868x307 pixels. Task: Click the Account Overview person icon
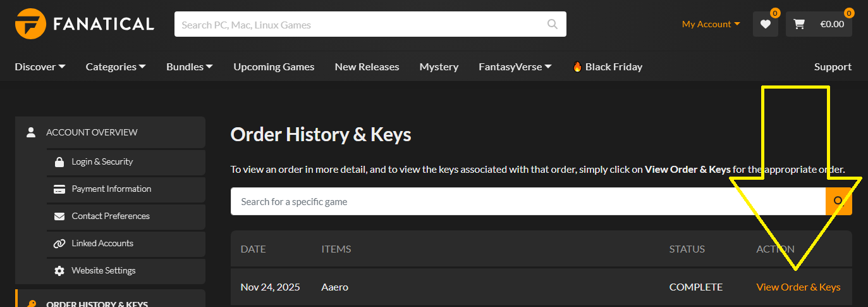click(x=30, y=132)
